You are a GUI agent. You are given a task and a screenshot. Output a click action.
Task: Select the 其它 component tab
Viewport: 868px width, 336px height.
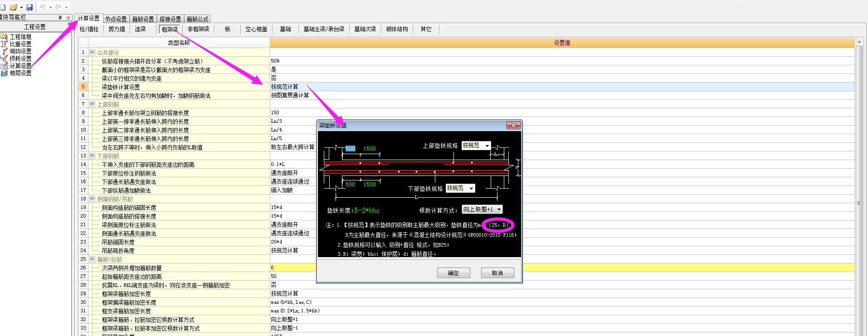click(x=426, y=29)
